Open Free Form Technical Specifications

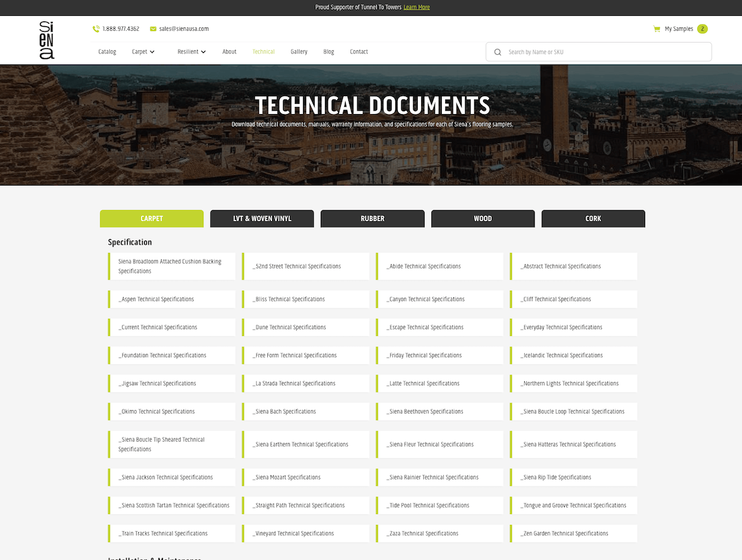coord(306,355)
